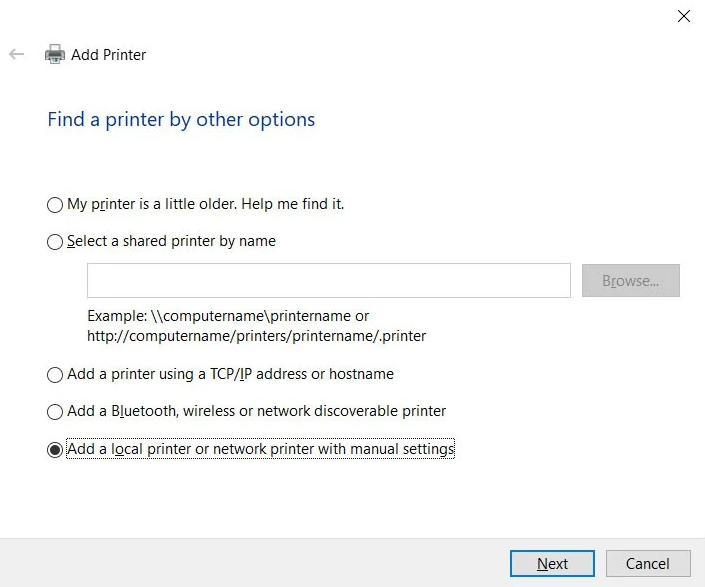Image resolution: width=705 pixels, height=587 pixels.
Task: Close the Add Printer window
Action: [x=684, y=15]
